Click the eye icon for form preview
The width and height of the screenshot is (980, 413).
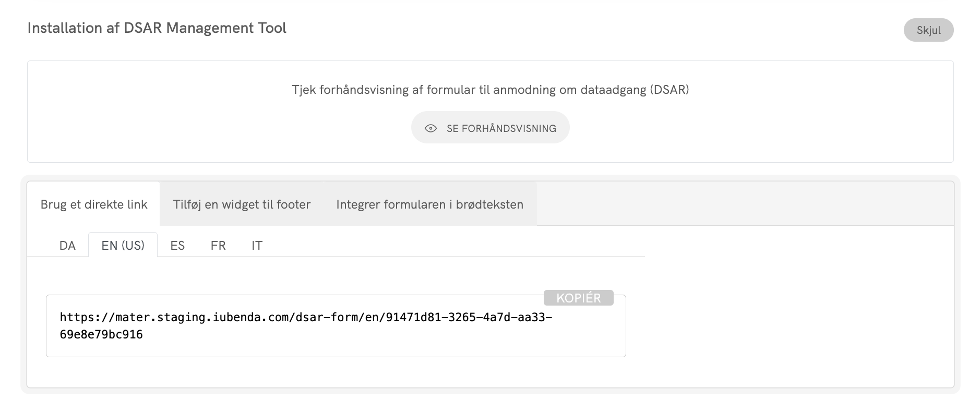(431, 128)
